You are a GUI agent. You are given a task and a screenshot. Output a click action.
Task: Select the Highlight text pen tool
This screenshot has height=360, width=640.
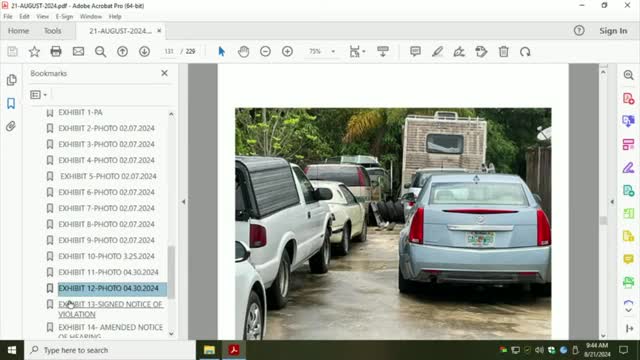(438, 51)
